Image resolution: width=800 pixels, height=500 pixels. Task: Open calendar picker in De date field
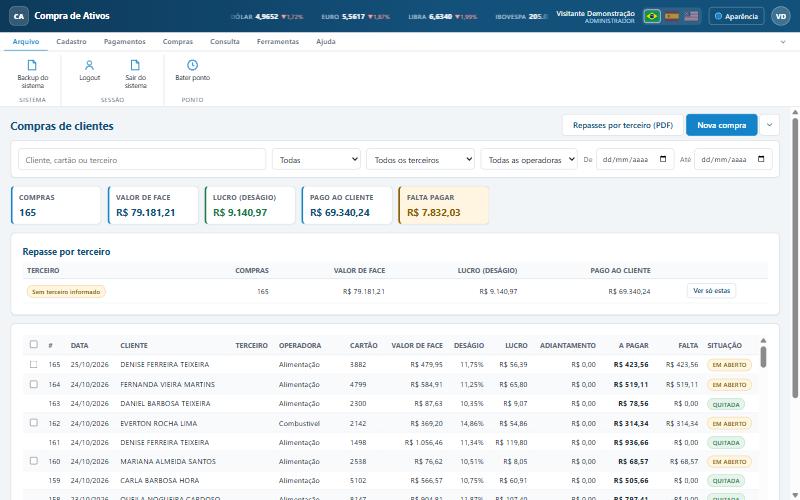pyautogui.click(x=663, y=159)
